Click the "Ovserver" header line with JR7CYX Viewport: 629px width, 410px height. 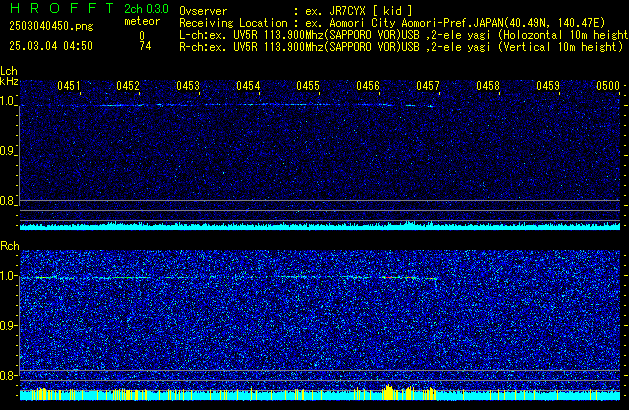point(296,11)
